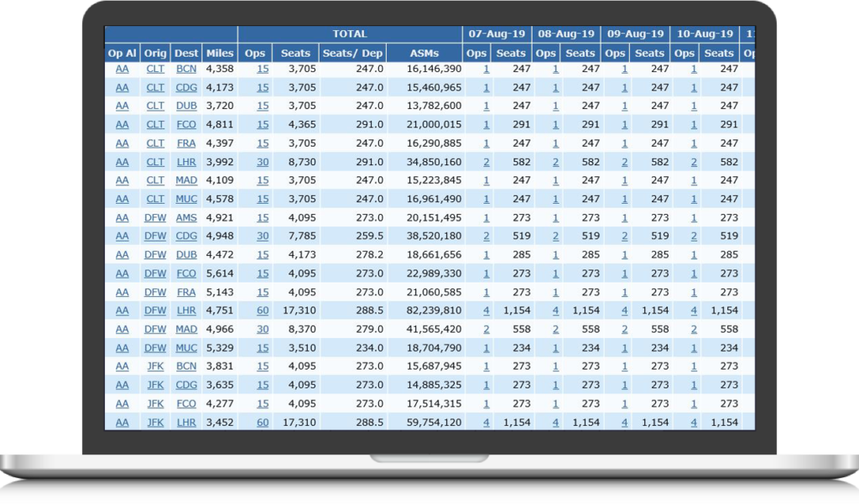This screenshot has width=859, height=504.
Task: Click Seats/Dep value 259.5
Action: [369, 236]
